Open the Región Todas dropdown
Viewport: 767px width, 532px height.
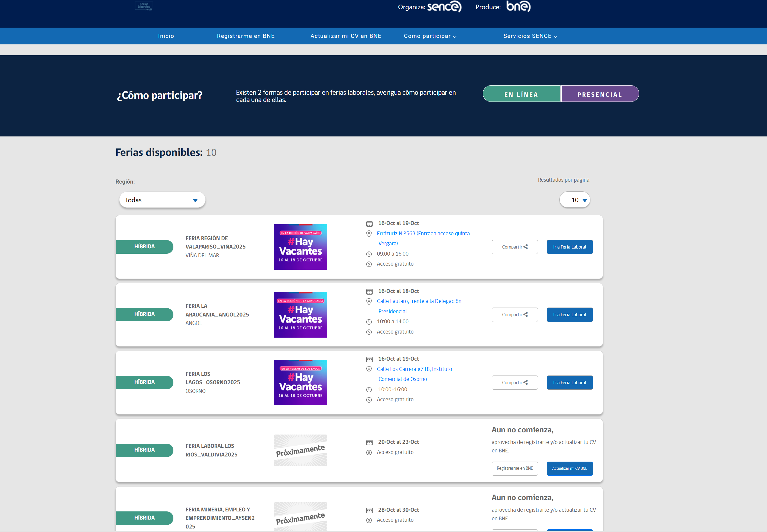point(162,200)
